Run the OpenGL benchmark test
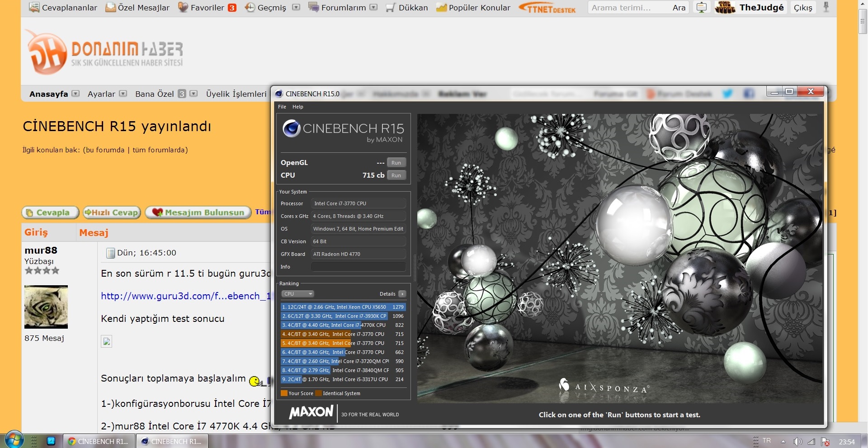This screenshot has width=868, height=448. point(396,163)
